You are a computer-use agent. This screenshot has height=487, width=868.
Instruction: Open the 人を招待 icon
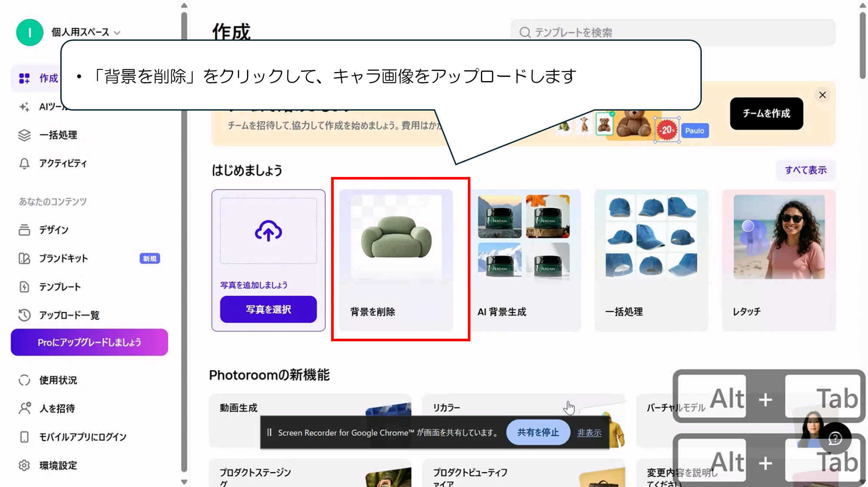[24, 409]
